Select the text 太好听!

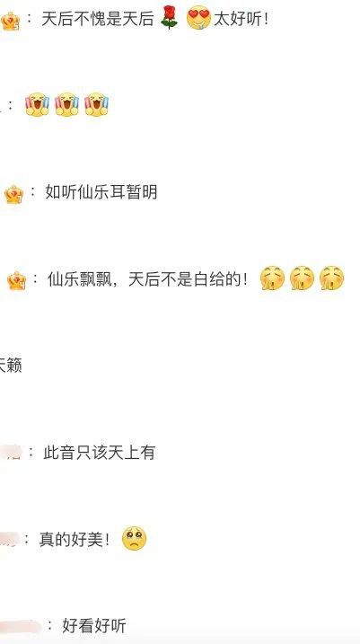(x=241, y=19)
